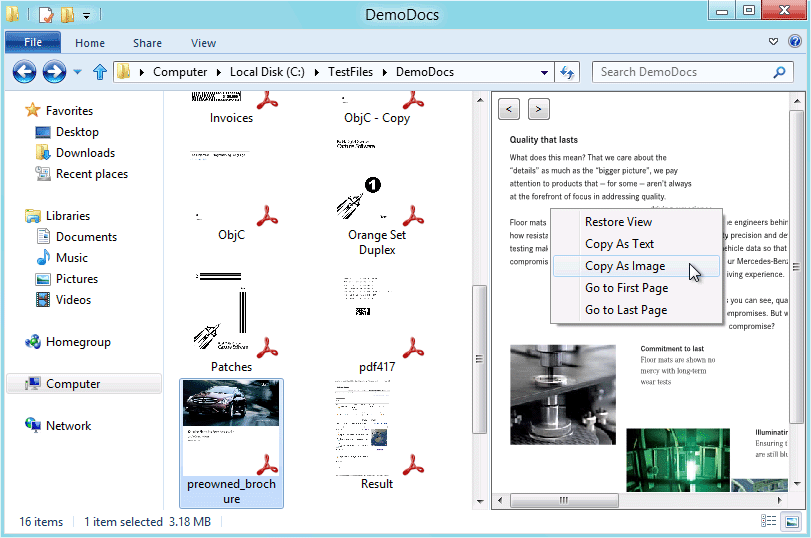Click the preview pane vertical scrollbar thumb

(x=797, y=266)
